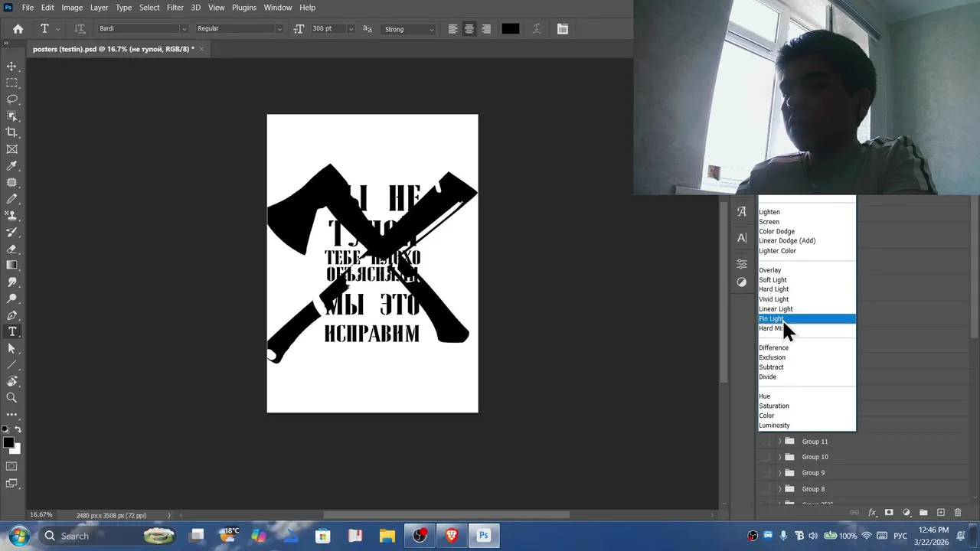This screenshot has width=980, height=551.
Task: Show Group 11 visibility eye
Action: point(766,442)
